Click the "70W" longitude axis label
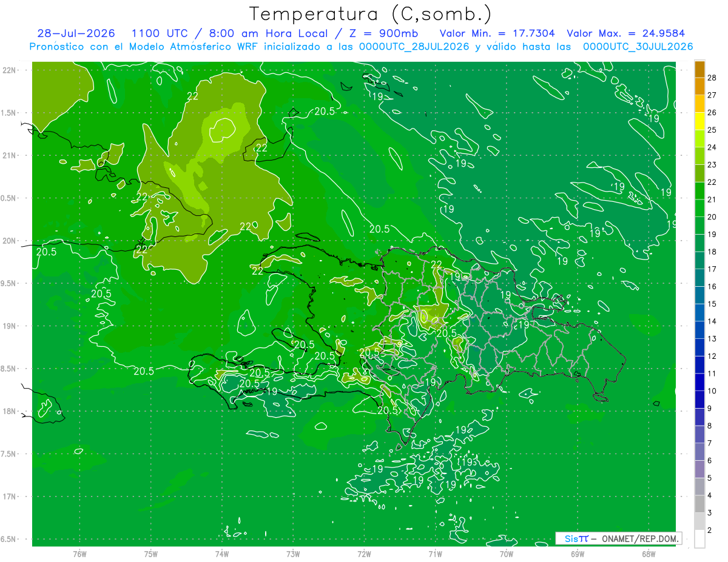The image size is (728, 562). click(x=507, y=554)
